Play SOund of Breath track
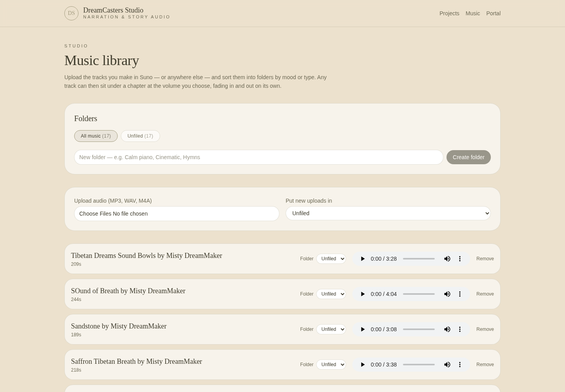 click(x=363, y=294)
